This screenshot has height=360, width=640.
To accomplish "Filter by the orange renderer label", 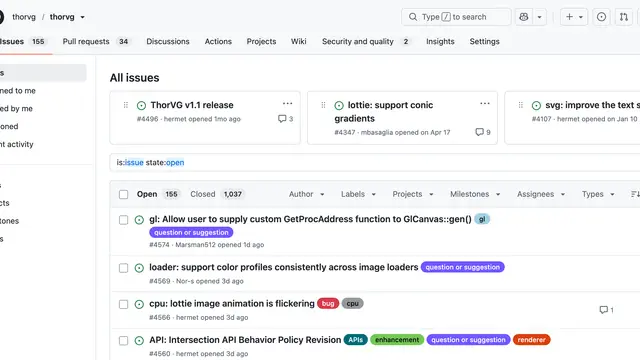I will [531, 340].
